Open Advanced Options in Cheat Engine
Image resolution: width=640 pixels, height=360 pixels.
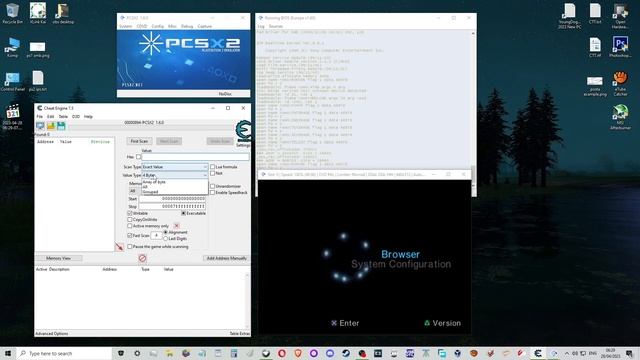(x=52, y=334)
